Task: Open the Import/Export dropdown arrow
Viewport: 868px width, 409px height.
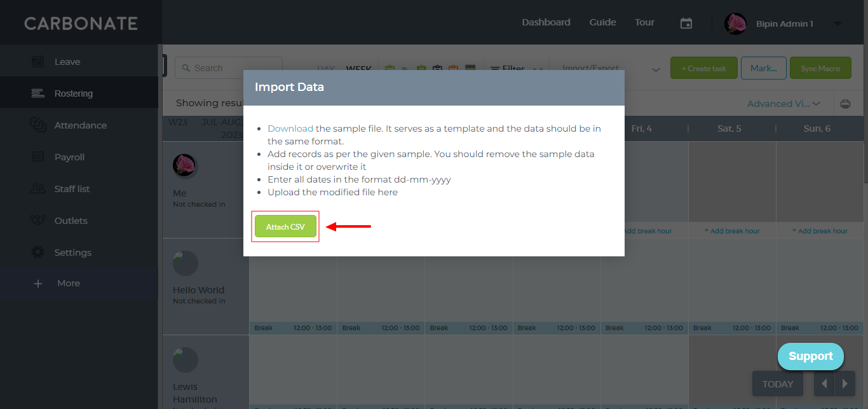Action: pos(656,70)
